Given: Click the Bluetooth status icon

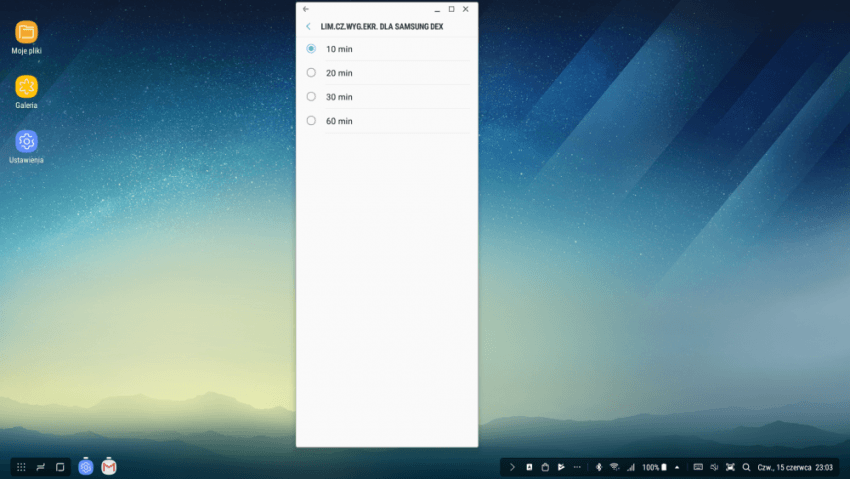Looking at the screenshot, I should click(x=599, y=467).
